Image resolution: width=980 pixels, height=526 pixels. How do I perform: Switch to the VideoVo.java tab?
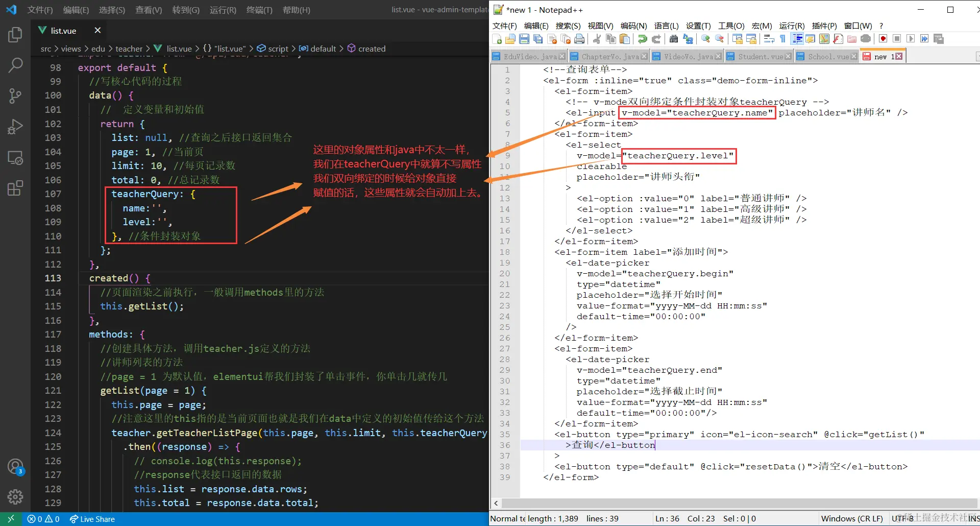687,56
